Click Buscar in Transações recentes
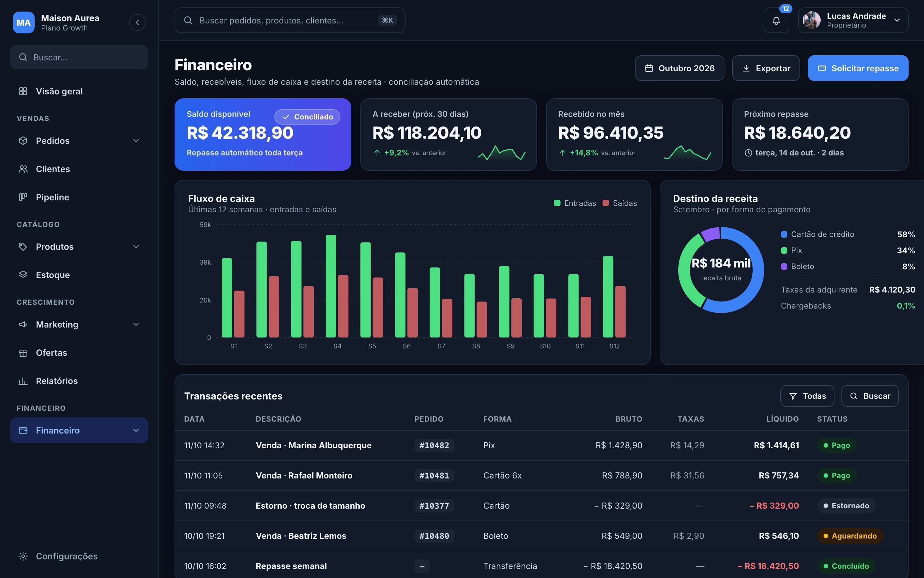Screen dimensions: 924x578 click(870, 396)
